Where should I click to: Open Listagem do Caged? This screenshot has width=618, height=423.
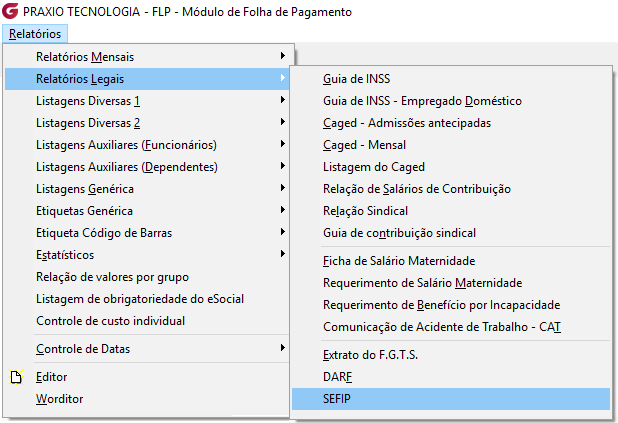point(451,167)
